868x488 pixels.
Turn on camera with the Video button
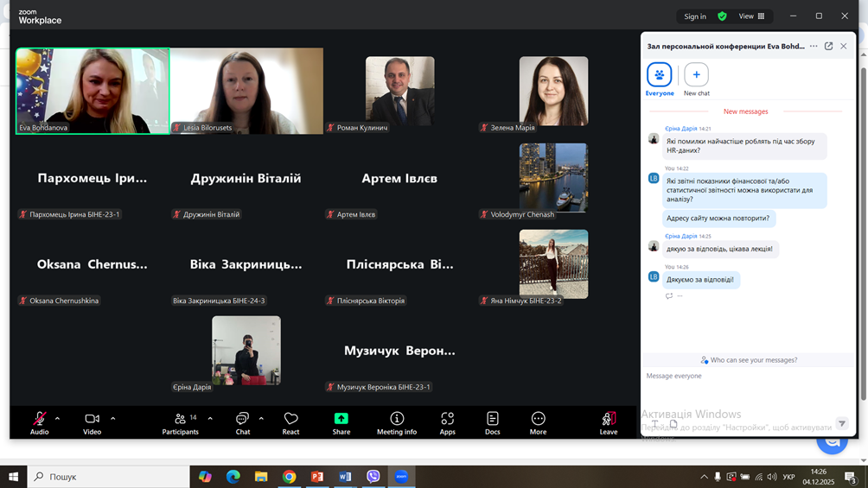[x=92, y=422]
